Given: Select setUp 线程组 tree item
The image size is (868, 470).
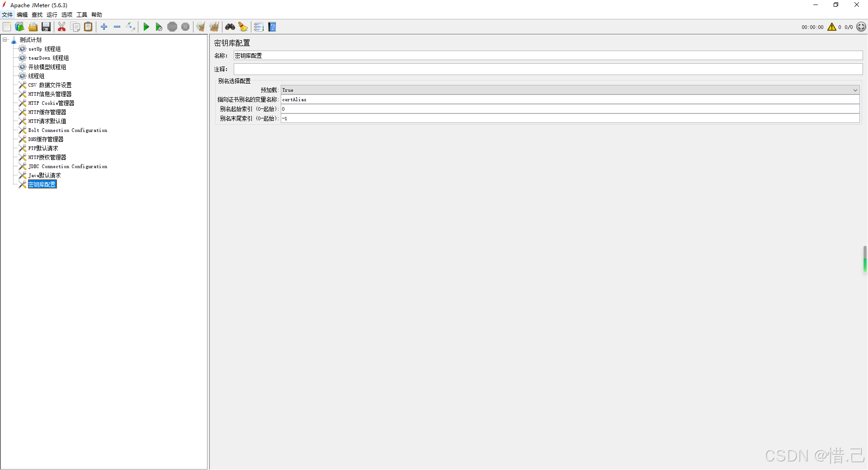Looking at the screenshot, I should tap(44, 49).
